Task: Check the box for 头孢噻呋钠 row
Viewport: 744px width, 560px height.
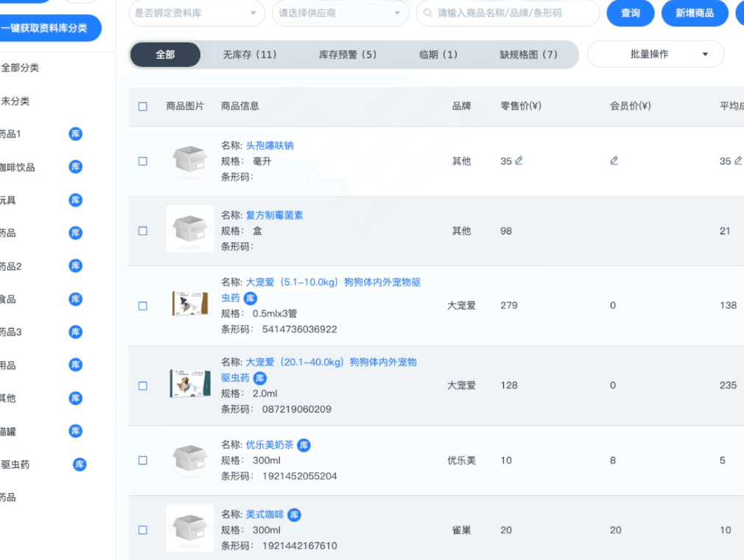Action: tap(143, 161)
